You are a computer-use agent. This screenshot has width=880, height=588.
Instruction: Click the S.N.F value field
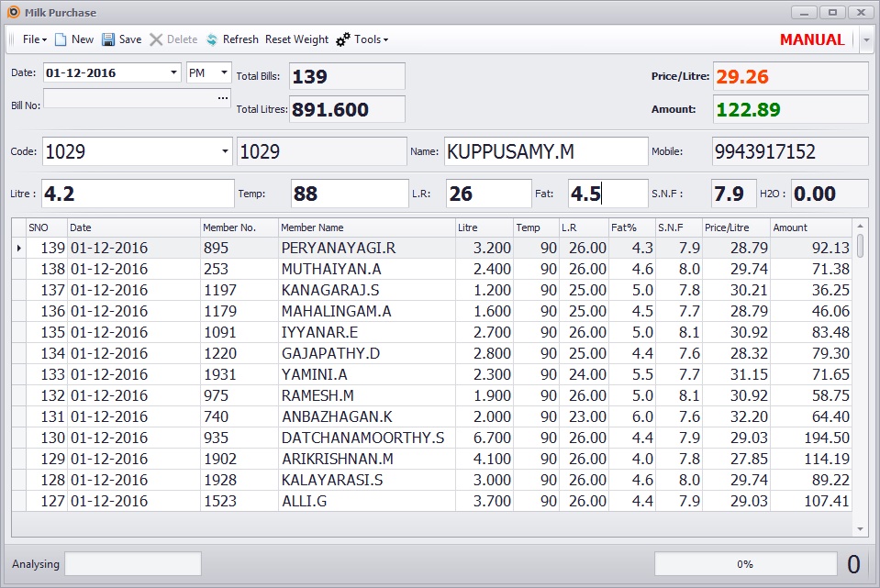click(733, 194)
